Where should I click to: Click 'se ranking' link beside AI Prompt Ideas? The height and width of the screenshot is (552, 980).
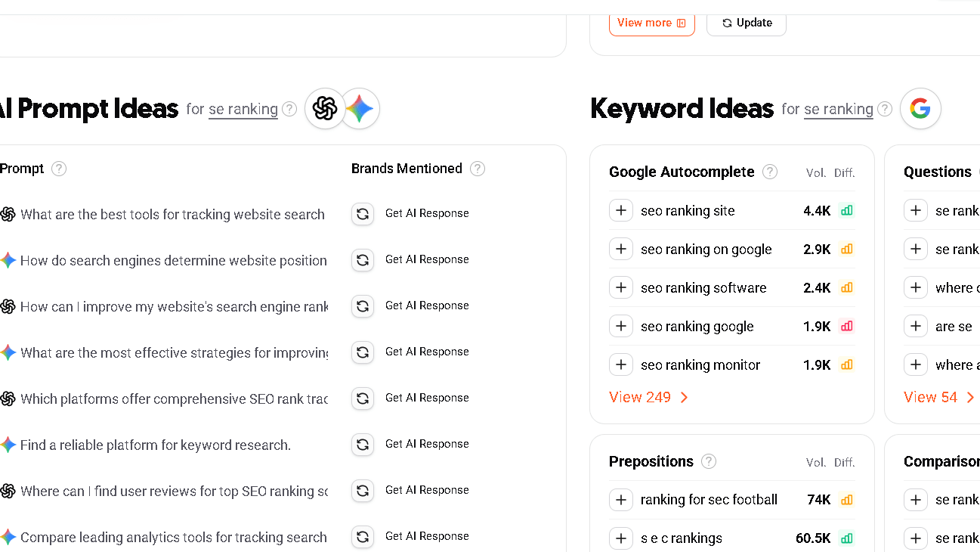coord(243,109)
